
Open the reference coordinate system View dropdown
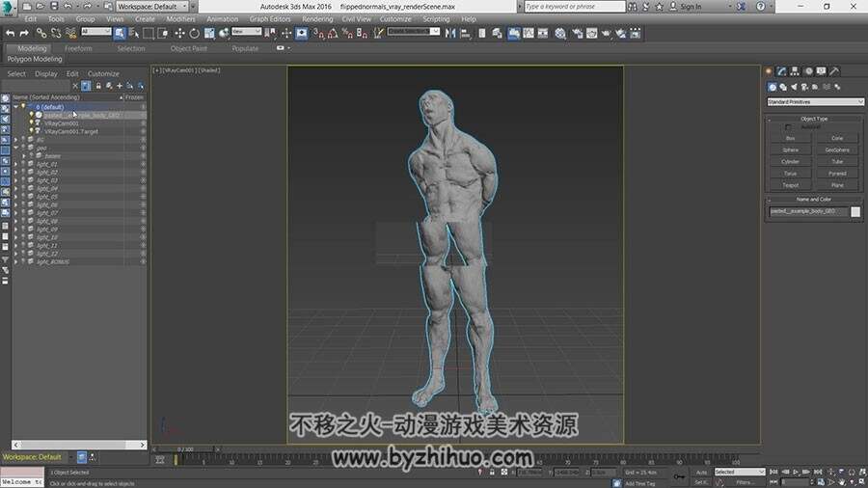pyautogui.click(x=246, y=32)
